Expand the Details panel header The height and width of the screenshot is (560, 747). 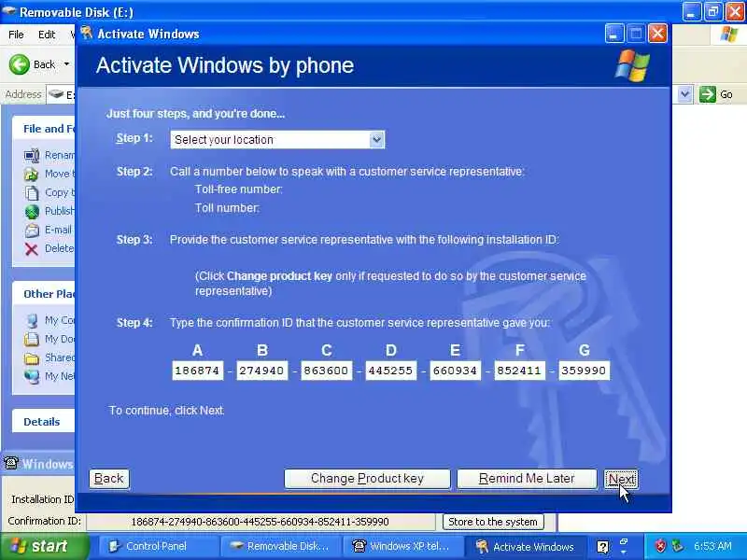tap(43, 422)
